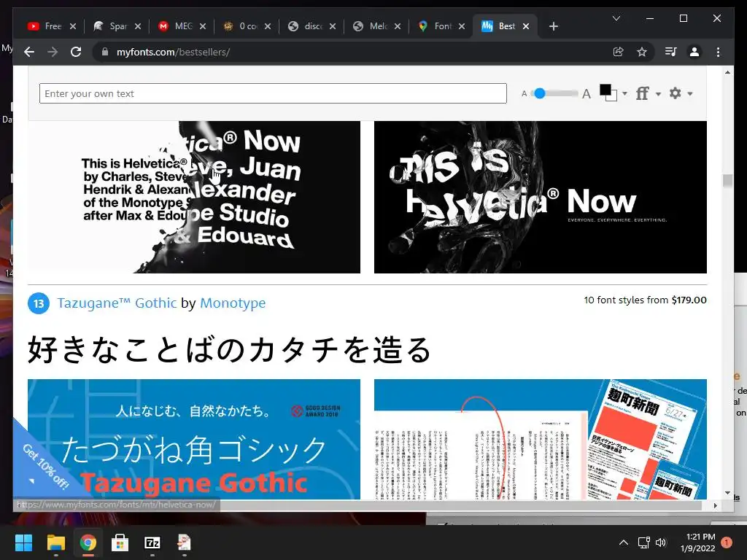The width and height of the screenshot is (747, 560).
Task: Click the lock site info icon
Action: point(105,52)
